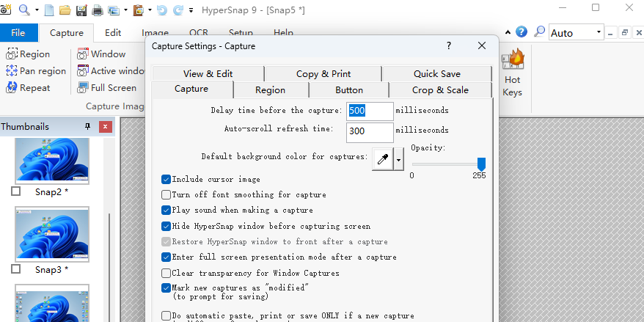Switch to the Crop & Scale tab

pos(439,90)
